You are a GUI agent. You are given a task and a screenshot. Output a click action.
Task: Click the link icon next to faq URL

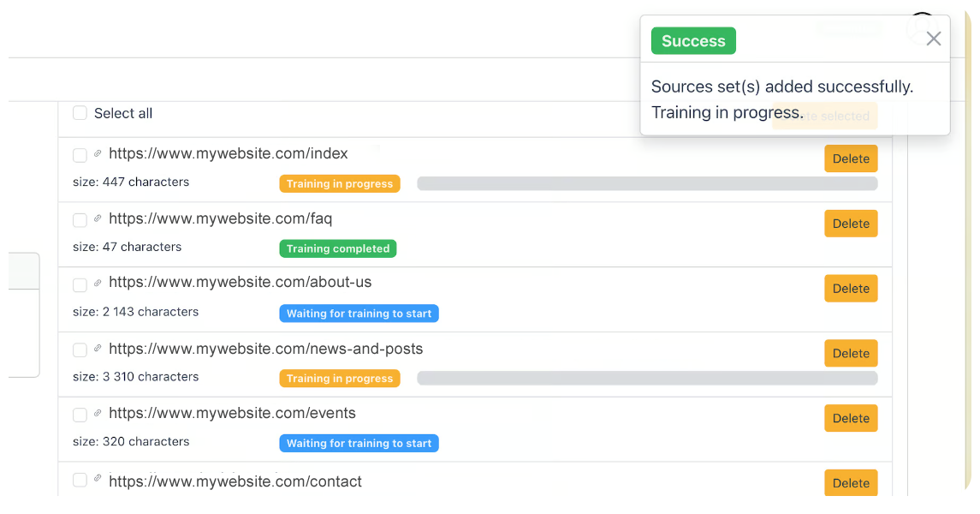coord(98,219)
